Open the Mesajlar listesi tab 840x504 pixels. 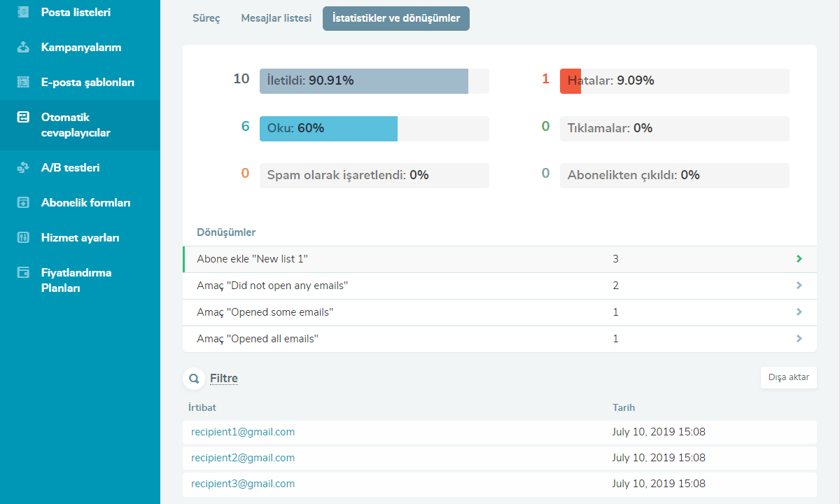(276, 19)
